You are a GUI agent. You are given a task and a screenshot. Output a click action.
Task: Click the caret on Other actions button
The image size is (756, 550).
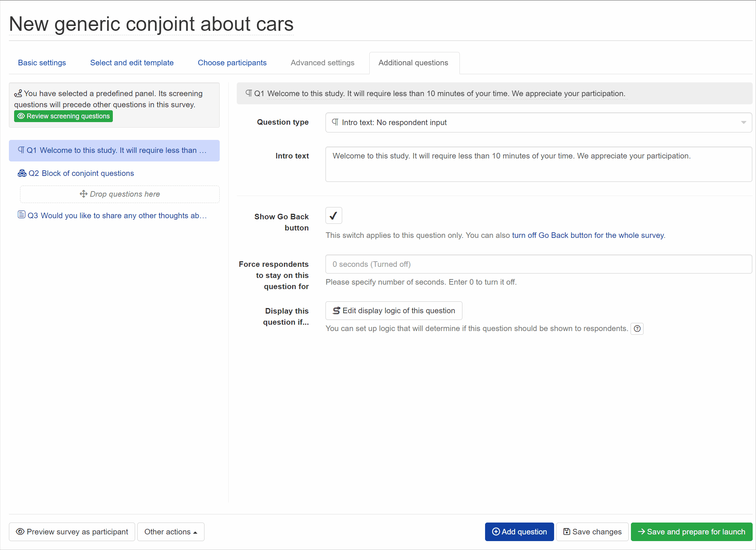(x=195, y=533)
